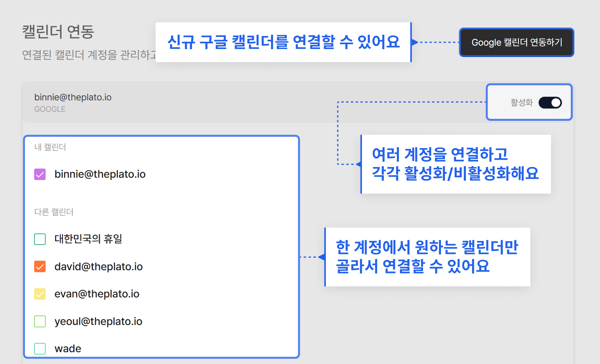Enable the wade calendar checkbox
Image resolution: width=600 pixels, height=364 pixels.
pyautogui.click(x=40, y=348)
